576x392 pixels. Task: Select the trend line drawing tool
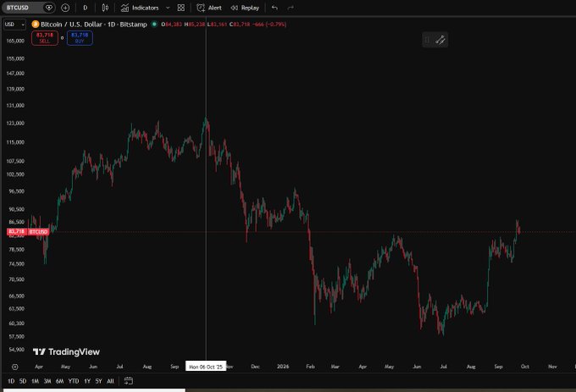click(x=440, y=40)
